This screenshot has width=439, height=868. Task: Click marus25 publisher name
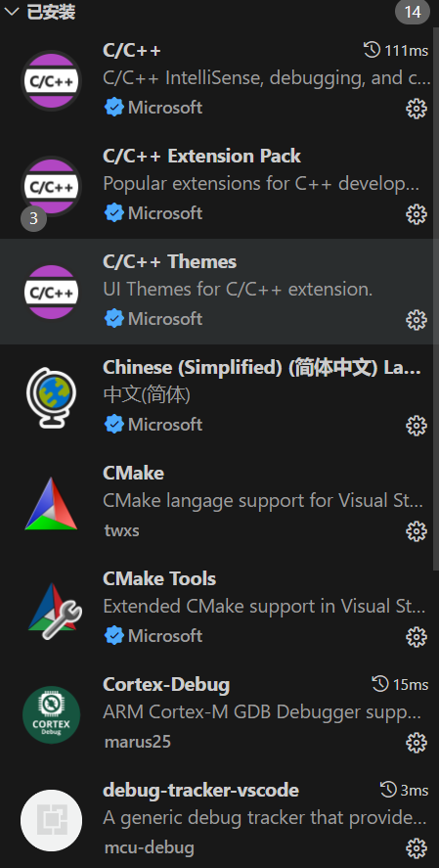tap(137, 742)
